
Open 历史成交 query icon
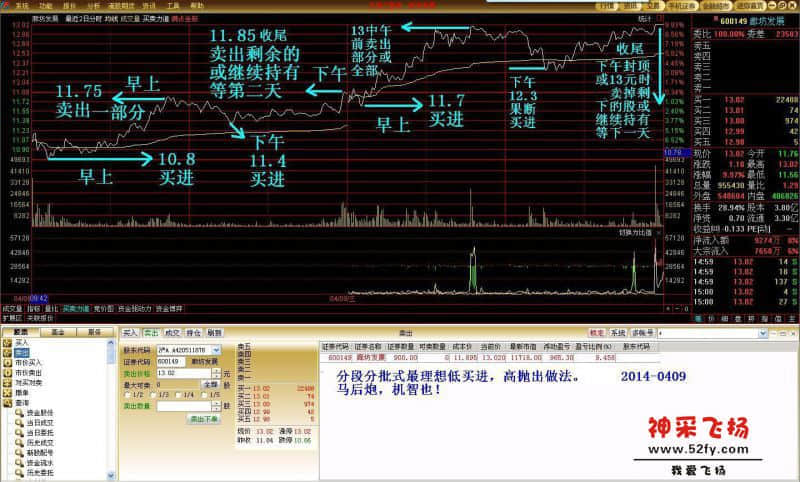pyautogui.click(x=17, y=442)
